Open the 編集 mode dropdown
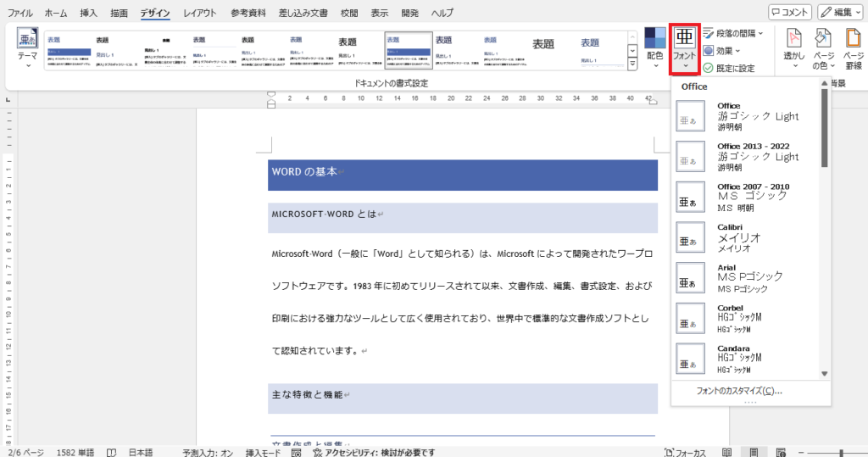 840,12
